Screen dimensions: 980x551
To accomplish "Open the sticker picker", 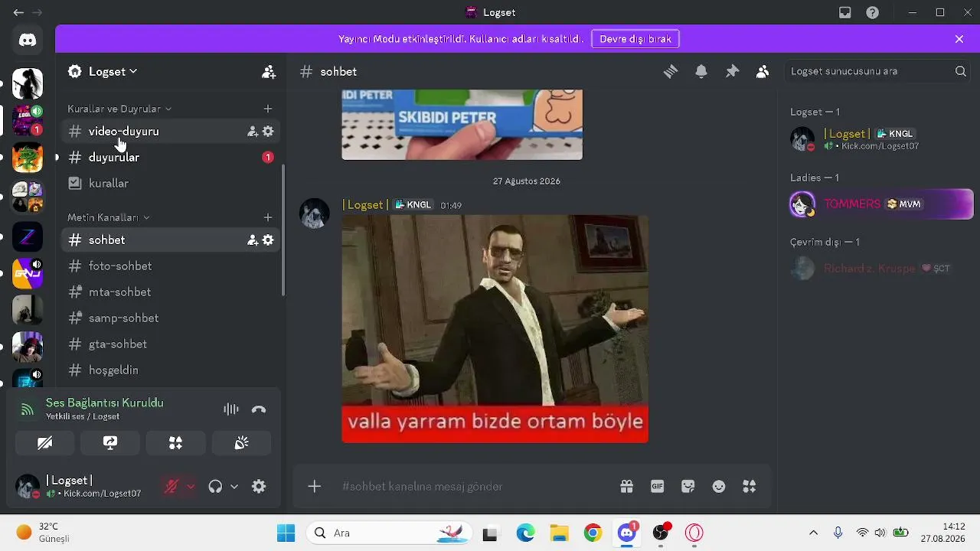I will pos(688,487).
